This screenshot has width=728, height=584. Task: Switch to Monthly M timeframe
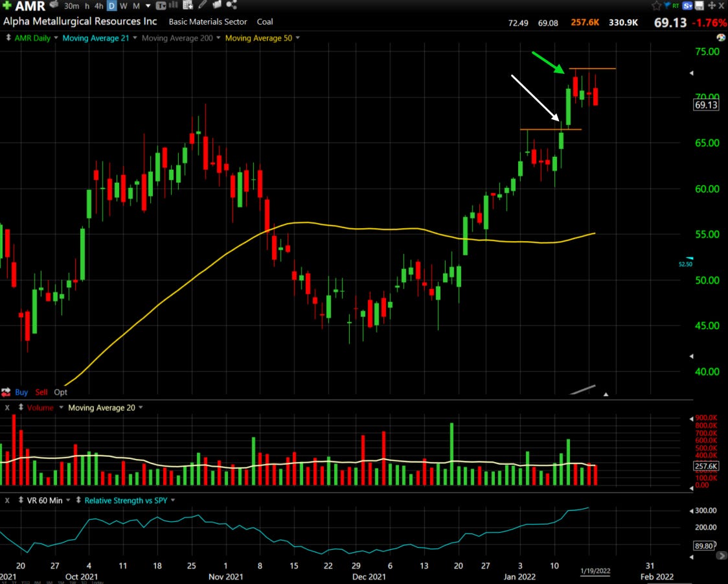[x=137, y=6]
